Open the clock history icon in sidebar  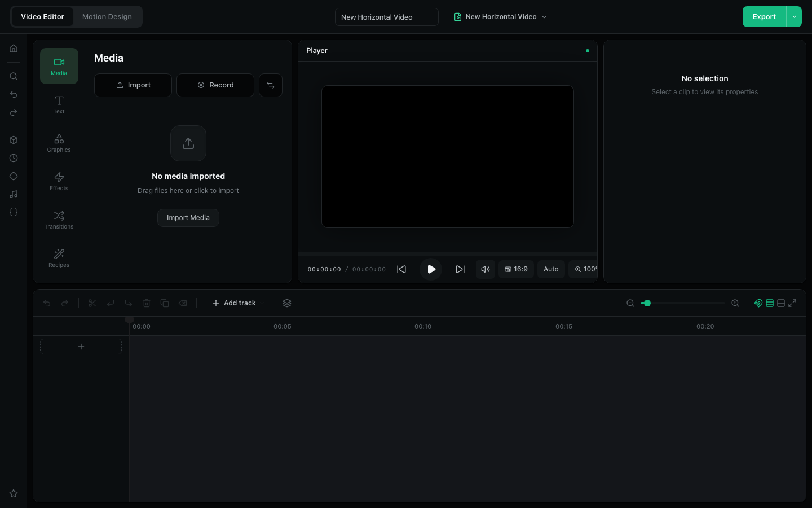click(x=14, y=158)
